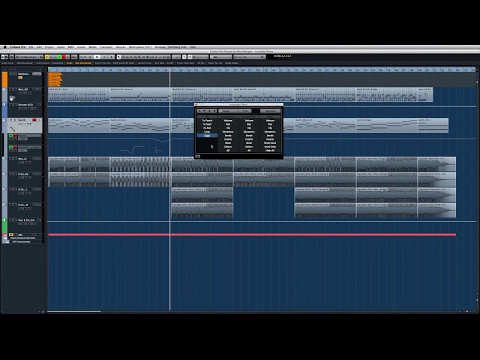Image resolution: width=480 pixels, height=360 pixels.
Task: Open the Apple menu
Action: click(5, 47)
